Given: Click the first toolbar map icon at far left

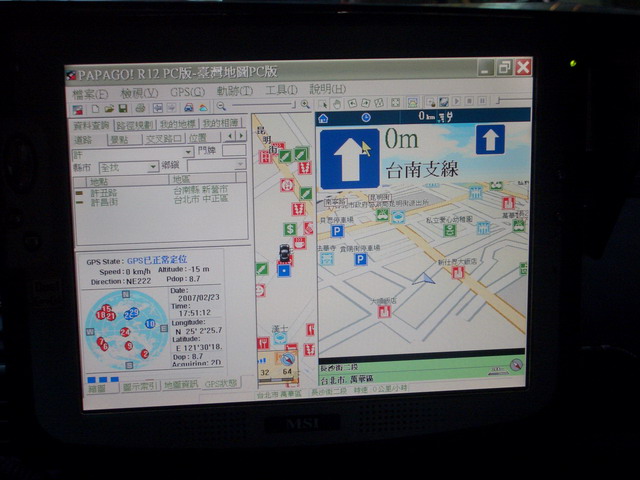Looking at the screenshot, I should coord(78,109).
